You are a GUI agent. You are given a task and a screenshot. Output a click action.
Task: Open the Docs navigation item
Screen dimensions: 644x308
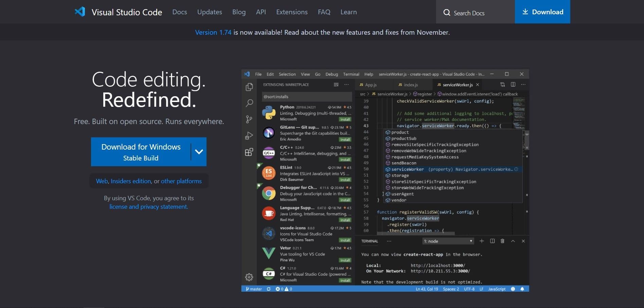(179, 12)
